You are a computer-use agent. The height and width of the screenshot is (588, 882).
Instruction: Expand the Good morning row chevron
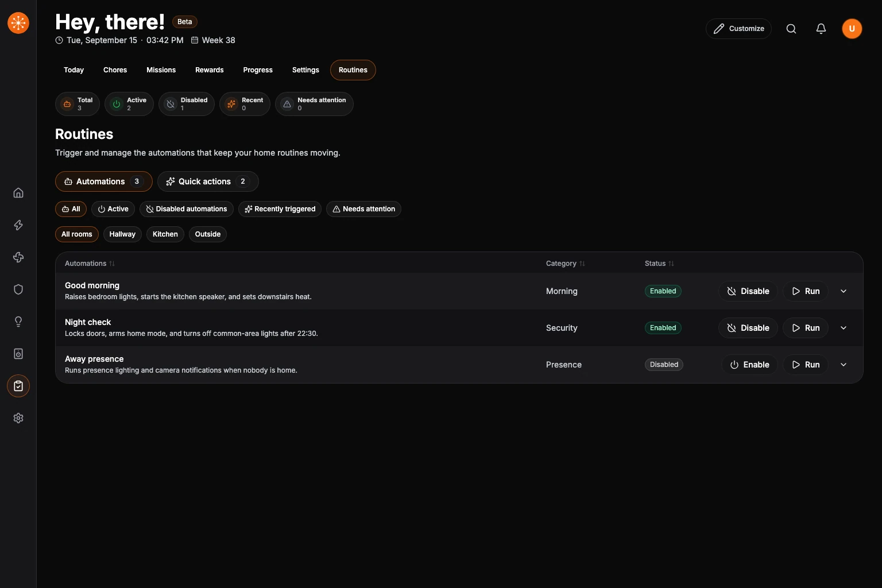coord(844,291)
